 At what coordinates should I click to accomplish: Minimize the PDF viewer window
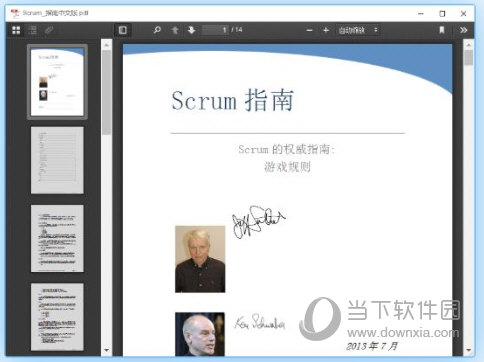421,14
